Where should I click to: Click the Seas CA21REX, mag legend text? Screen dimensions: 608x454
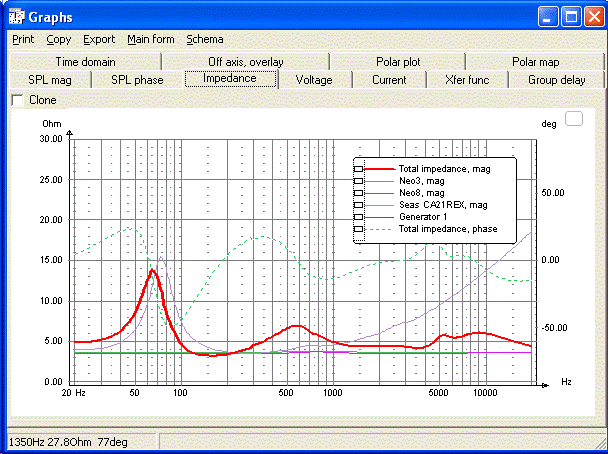coord(443,205)
